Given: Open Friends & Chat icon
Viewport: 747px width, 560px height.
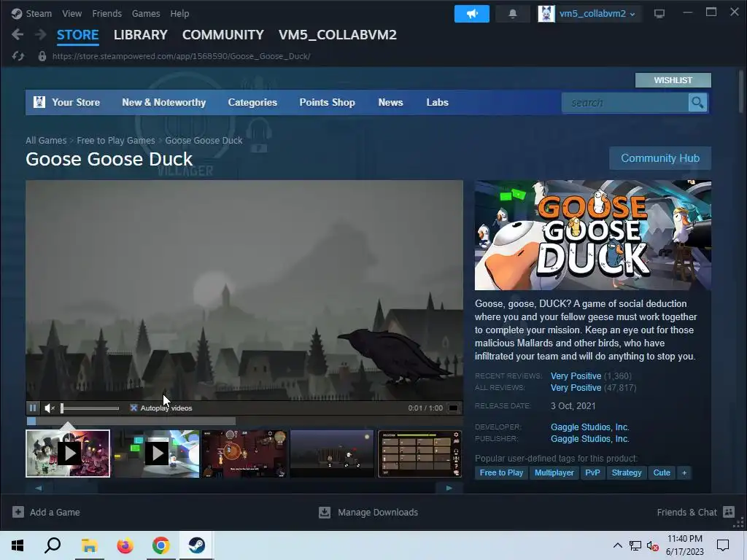Looking at the screenshot, I should point(729,512).
